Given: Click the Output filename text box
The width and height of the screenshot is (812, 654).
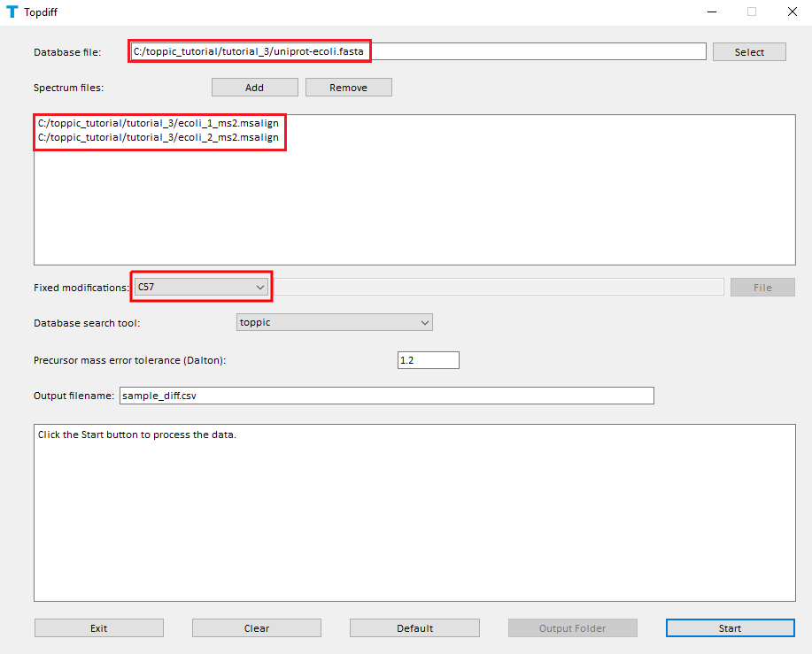Looking at the screenshot, I should coord(386,396).
